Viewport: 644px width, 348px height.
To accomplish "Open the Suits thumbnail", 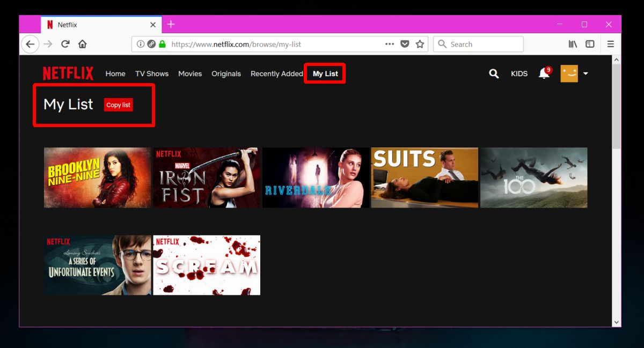I will 425,177.
